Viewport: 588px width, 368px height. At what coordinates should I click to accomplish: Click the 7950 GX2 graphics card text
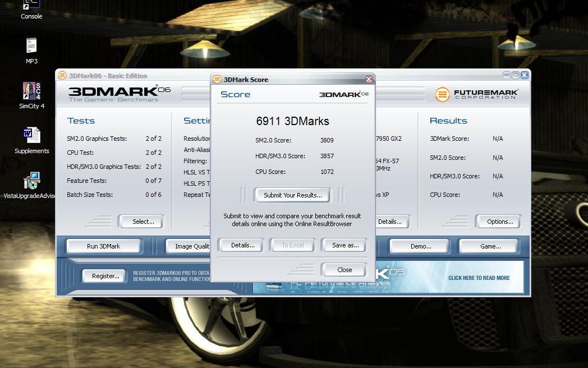389,139
